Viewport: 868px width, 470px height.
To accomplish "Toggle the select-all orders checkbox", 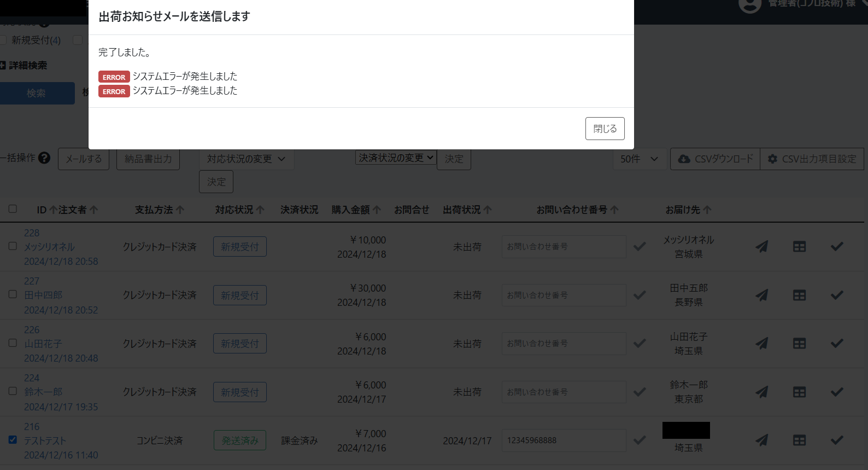I will pyautogui.click(x=13, y=209).
